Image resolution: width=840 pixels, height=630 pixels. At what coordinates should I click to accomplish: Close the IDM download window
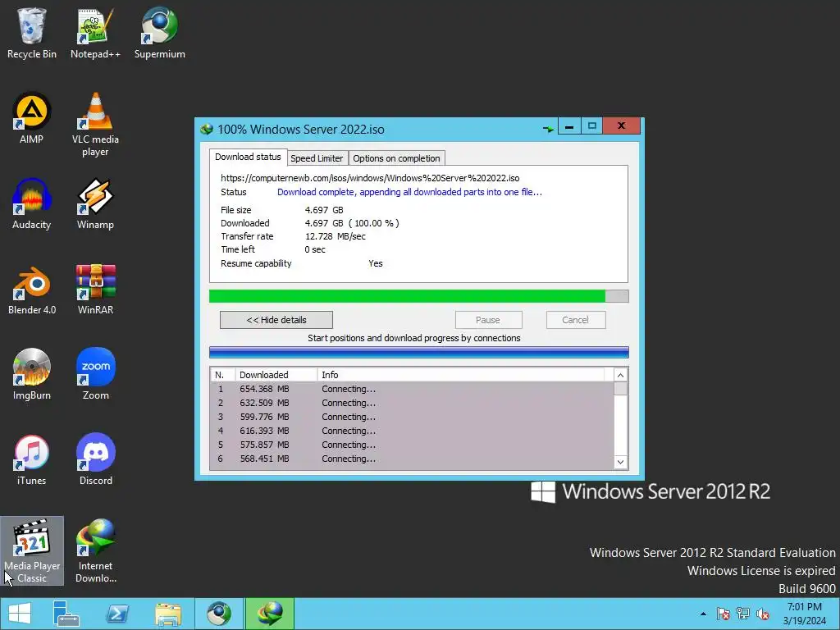[x=622, y=126]
